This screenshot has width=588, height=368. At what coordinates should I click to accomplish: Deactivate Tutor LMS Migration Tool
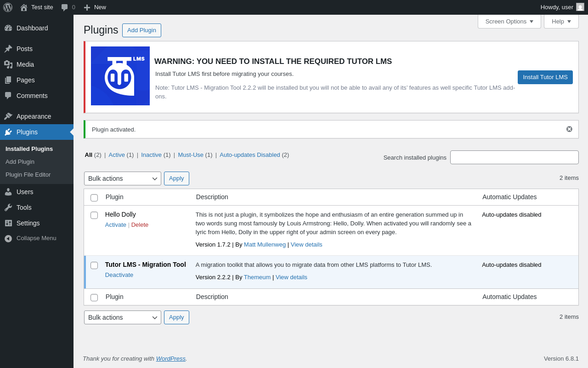(119, 275)
